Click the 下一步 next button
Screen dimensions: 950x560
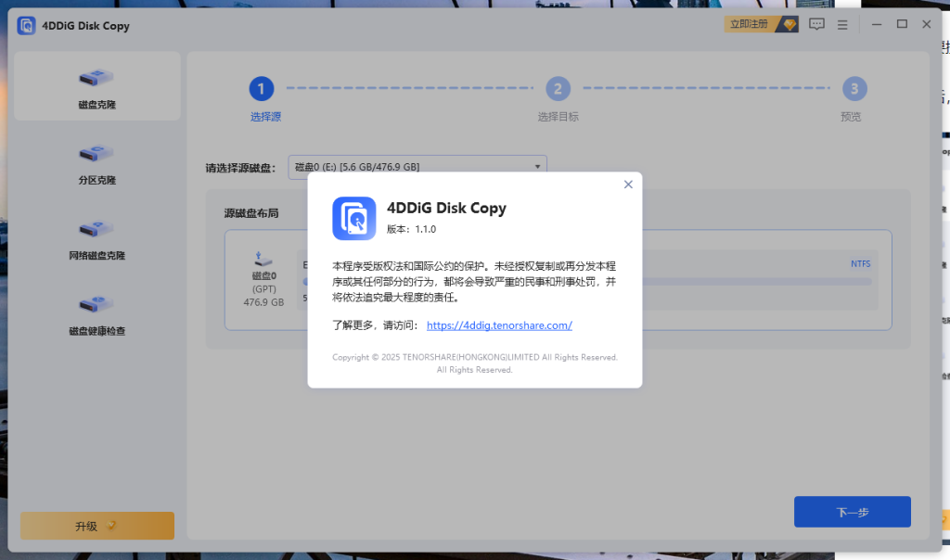tap(852, 512)
